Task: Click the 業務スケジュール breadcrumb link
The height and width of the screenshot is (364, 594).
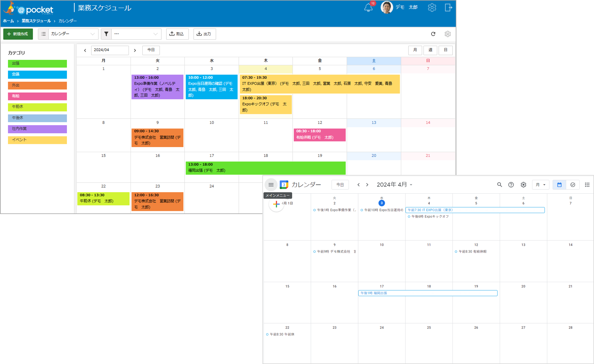Action: [36, 21]
